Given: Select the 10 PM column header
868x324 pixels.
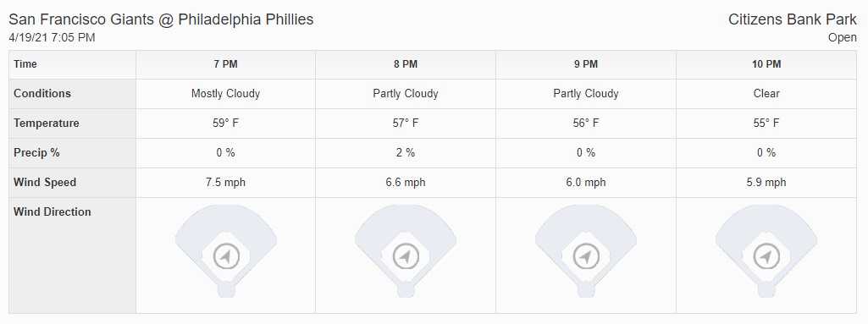Looking at the screenshot, I should click(x=766, y=64).
